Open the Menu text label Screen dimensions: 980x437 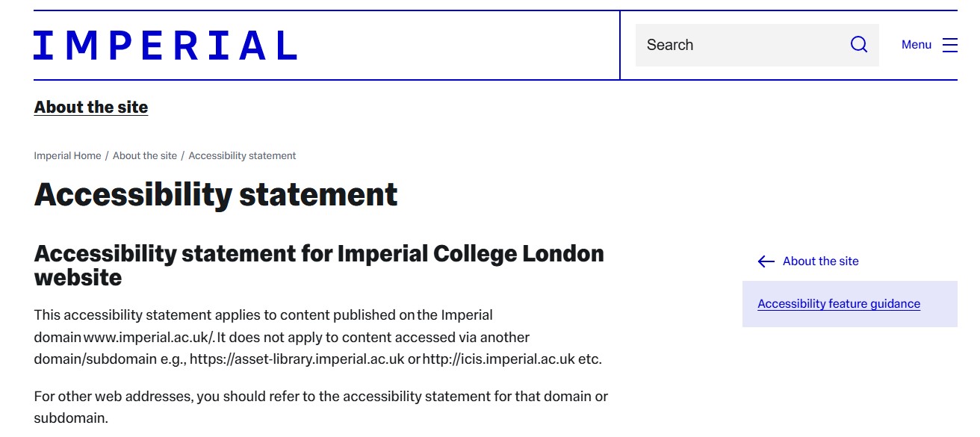[x=916, y=45]
